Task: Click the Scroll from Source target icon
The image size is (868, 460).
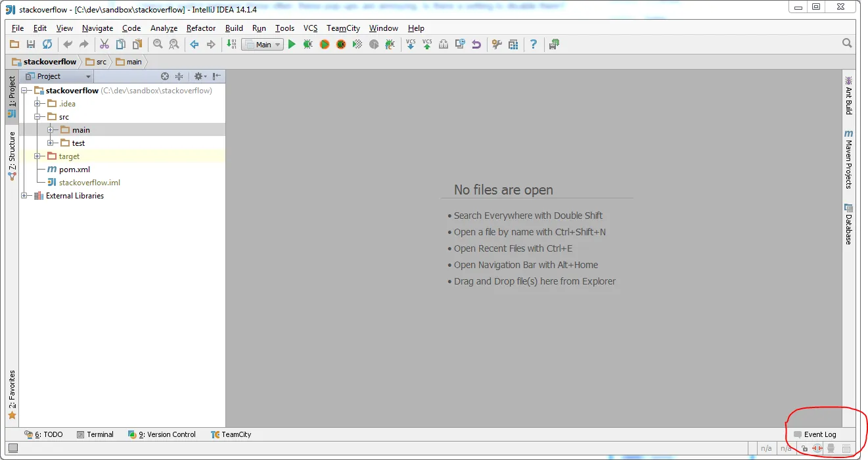Action: coord(165,76)
